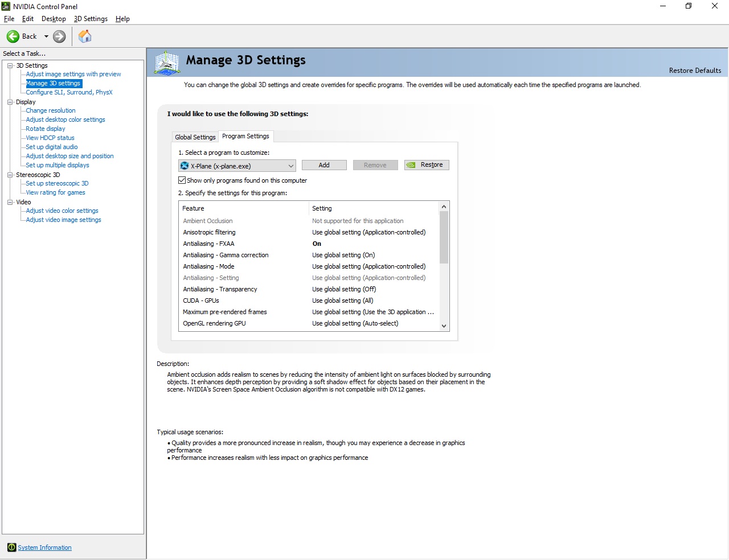729x560 pixels.
Task: Open the System Information link
Action: click(x=44, y=547)
